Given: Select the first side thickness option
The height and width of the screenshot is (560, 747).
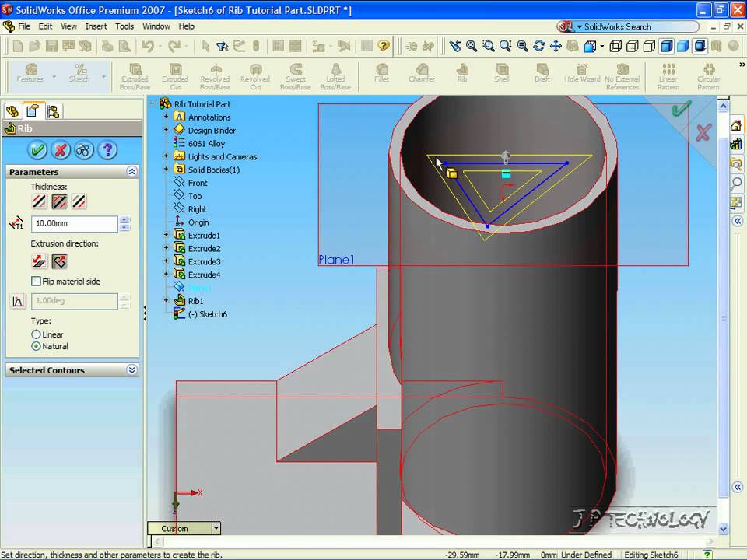Looking at the screenshot, I should point(39,201).
